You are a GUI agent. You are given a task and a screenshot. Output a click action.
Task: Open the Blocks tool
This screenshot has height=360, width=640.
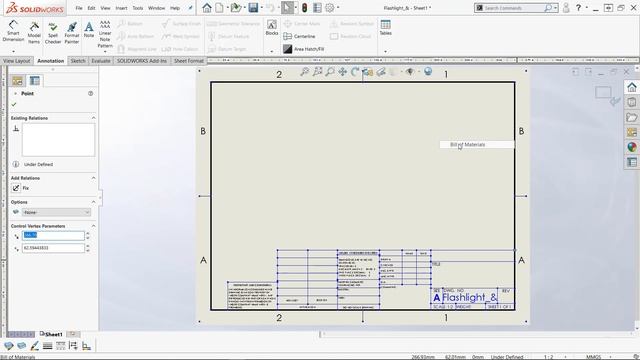tap(272, 28)
